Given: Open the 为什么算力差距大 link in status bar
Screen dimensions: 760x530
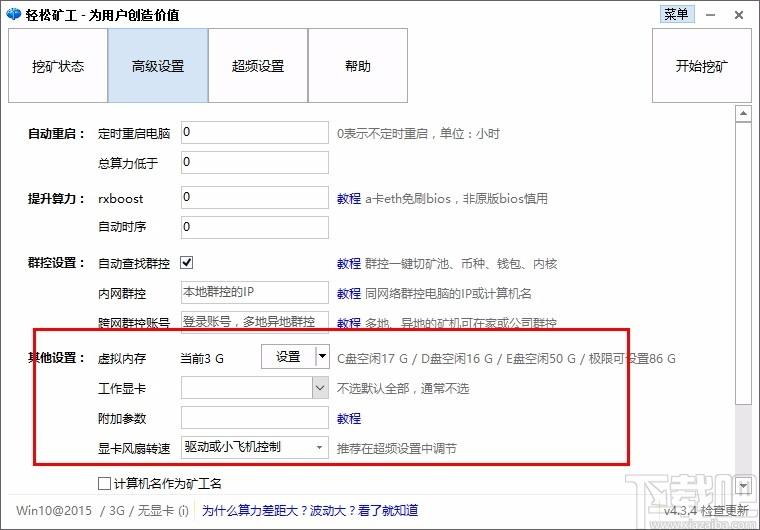Looking at the screenshot, I should 310,510.
